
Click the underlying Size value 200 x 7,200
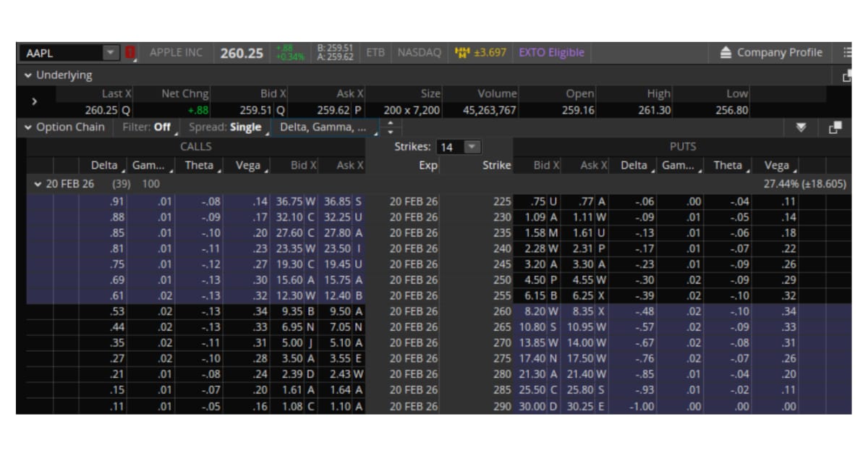tap(412, 111)
